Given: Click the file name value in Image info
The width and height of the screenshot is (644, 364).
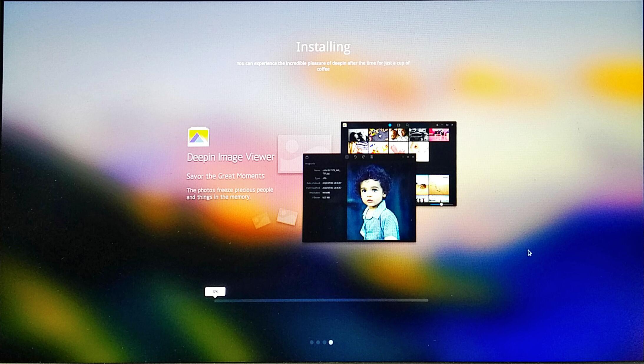Looking at the screenshot, I should tap(331, 172).
